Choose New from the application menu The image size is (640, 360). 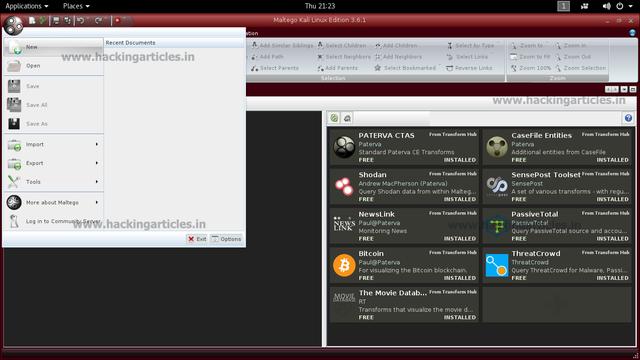tap(53, 47)
